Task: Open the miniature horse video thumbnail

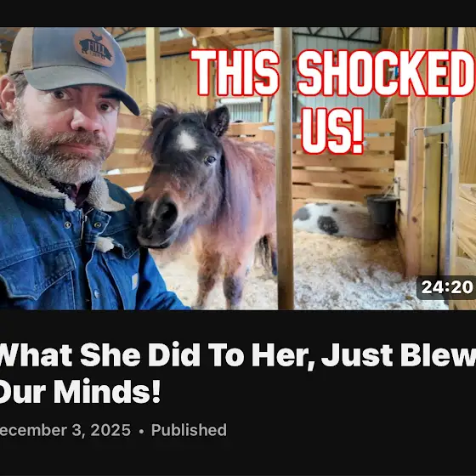Action: tap(238, 168)
